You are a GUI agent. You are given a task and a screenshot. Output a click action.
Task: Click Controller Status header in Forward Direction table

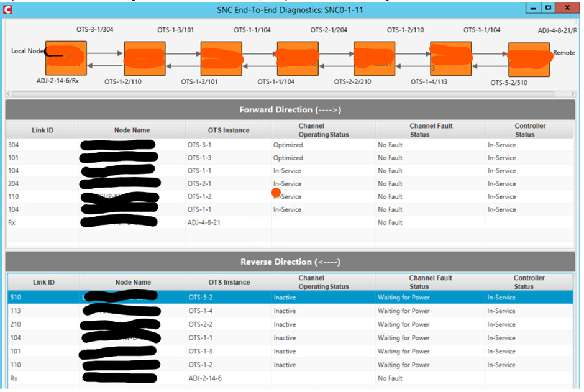click(529, 130)
